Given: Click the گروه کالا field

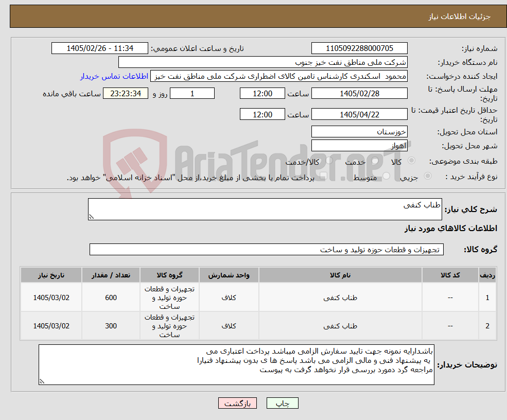Looking at the screenshot, I should pos(267,249).
